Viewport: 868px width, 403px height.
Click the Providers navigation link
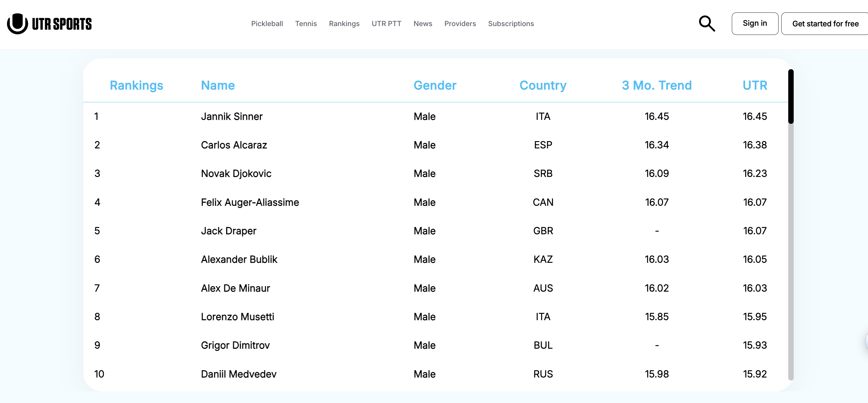point(459,24)
